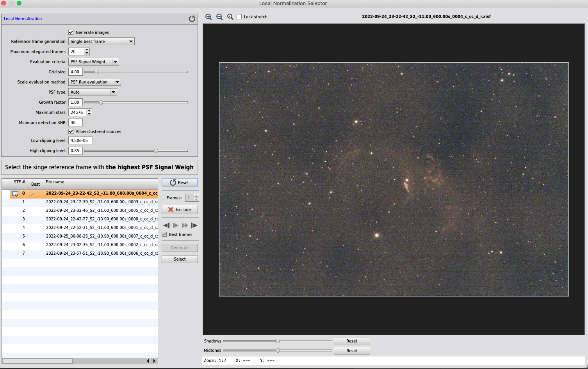
Task: Reset Local Normalization parameters with circular arrow
Action: [192, 19]
